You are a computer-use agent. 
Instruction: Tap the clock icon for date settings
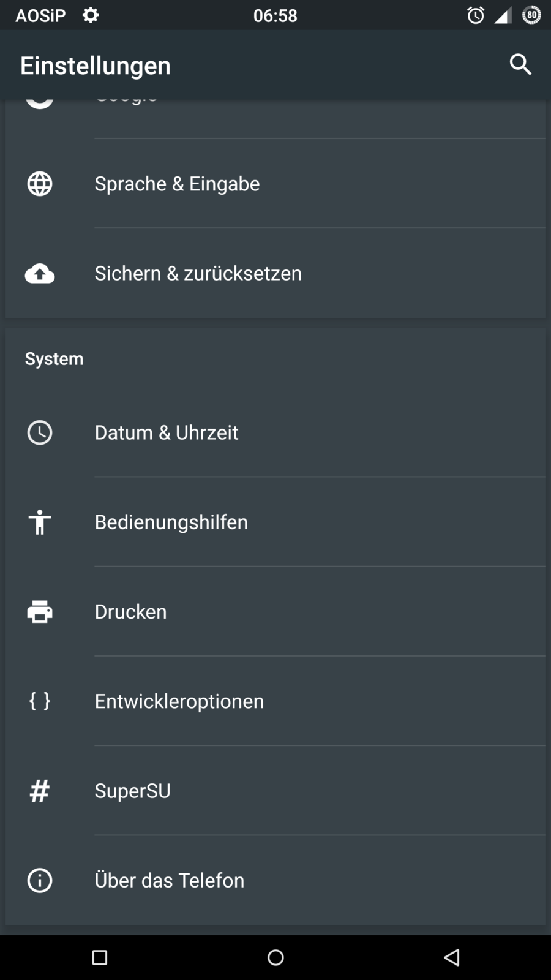click(x=40, y=432)
